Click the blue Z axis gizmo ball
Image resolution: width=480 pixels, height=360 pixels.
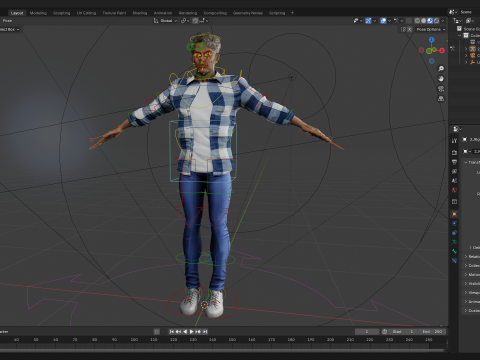[x=432, y=40]
